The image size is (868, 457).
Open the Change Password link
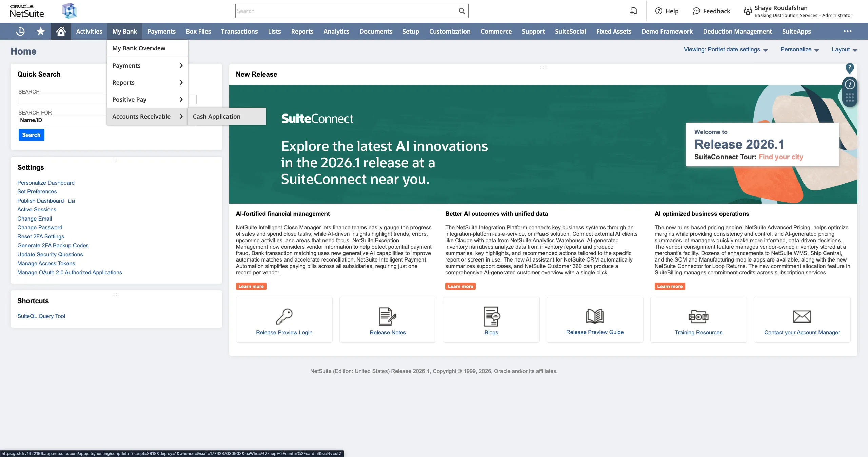[40, 227]
